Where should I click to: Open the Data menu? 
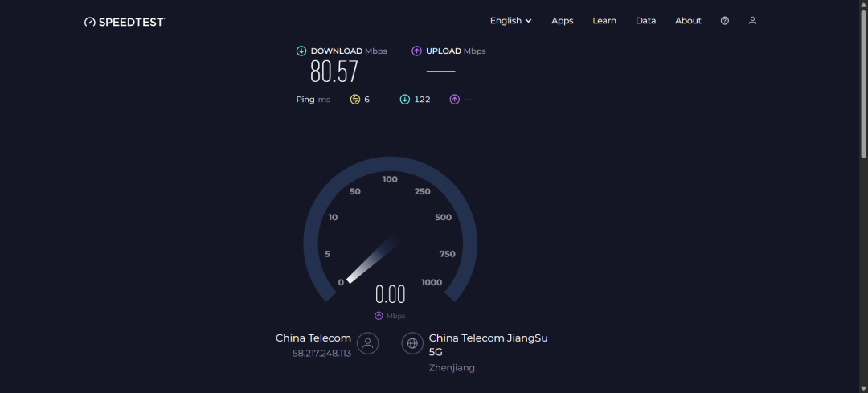645,20
